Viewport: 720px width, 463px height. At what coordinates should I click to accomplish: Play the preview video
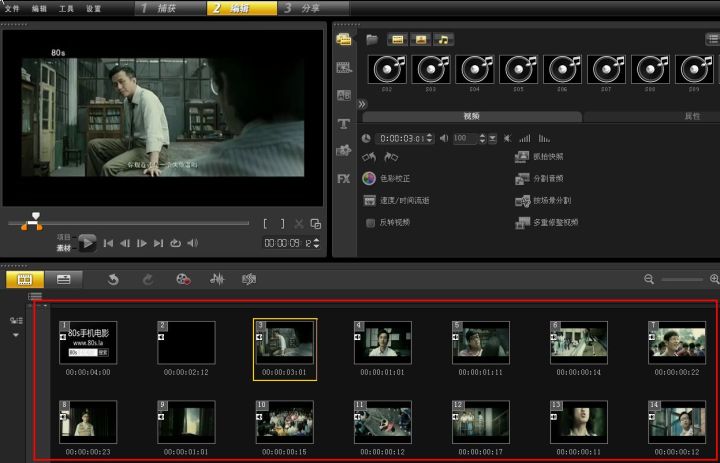[87, 243]
